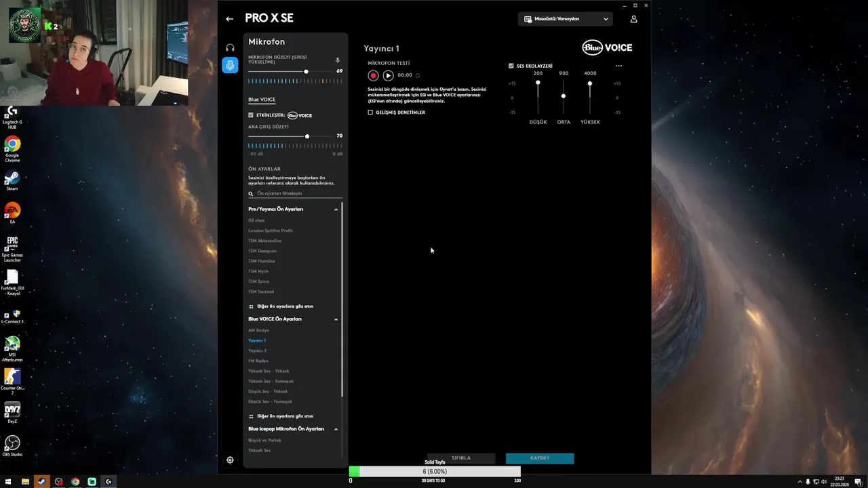
Task: Toggle Etkinleştir Blue VO!CE checkbox
Action: (251, 115)
